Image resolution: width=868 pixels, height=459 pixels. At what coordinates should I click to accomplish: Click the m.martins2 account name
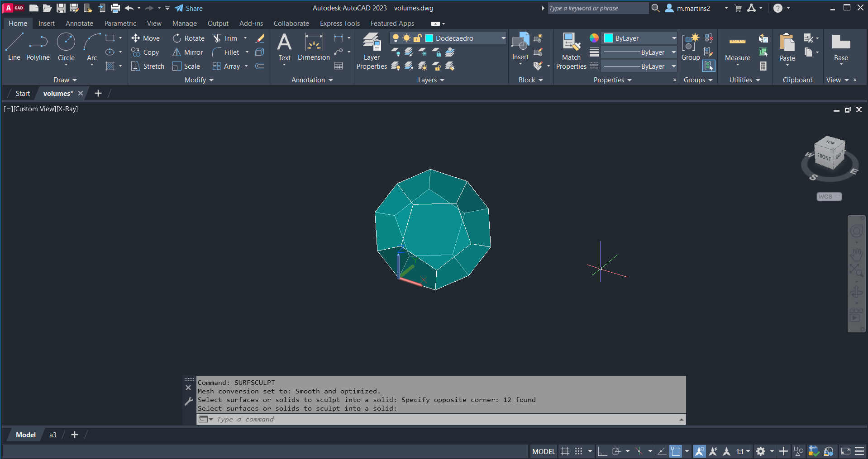[693, 8]
